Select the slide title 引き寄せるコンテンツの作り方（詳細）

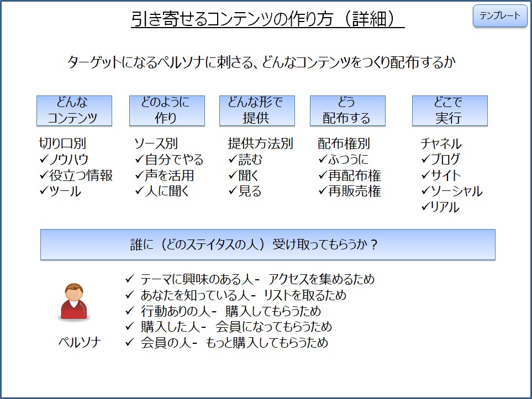click(268, 19)
